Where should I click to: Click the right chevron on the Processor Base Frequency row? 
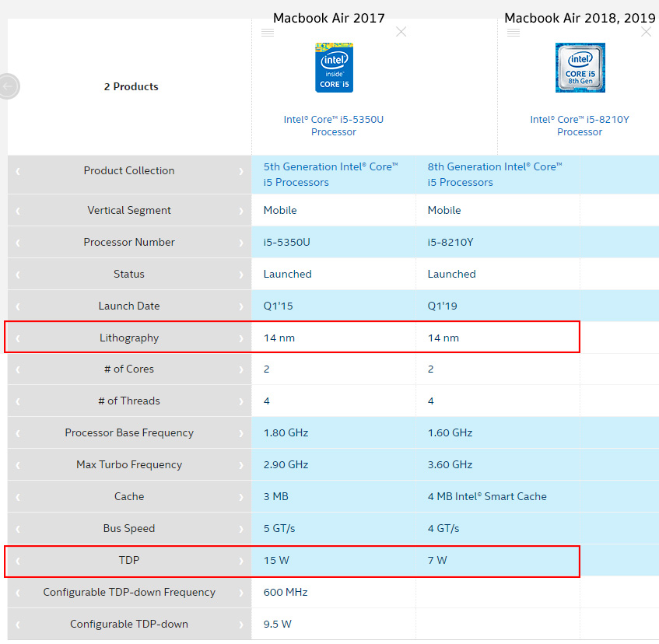[x=241, y=433]
